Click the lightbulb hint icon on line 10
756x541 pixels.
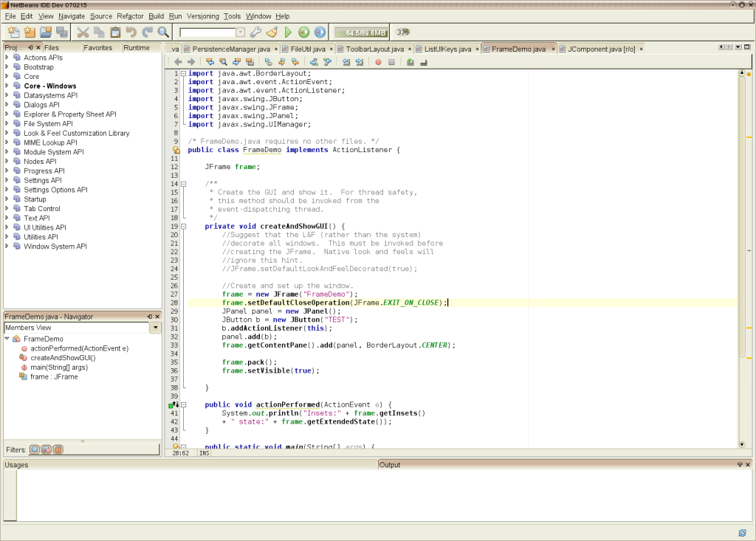[x=176, y=150]
